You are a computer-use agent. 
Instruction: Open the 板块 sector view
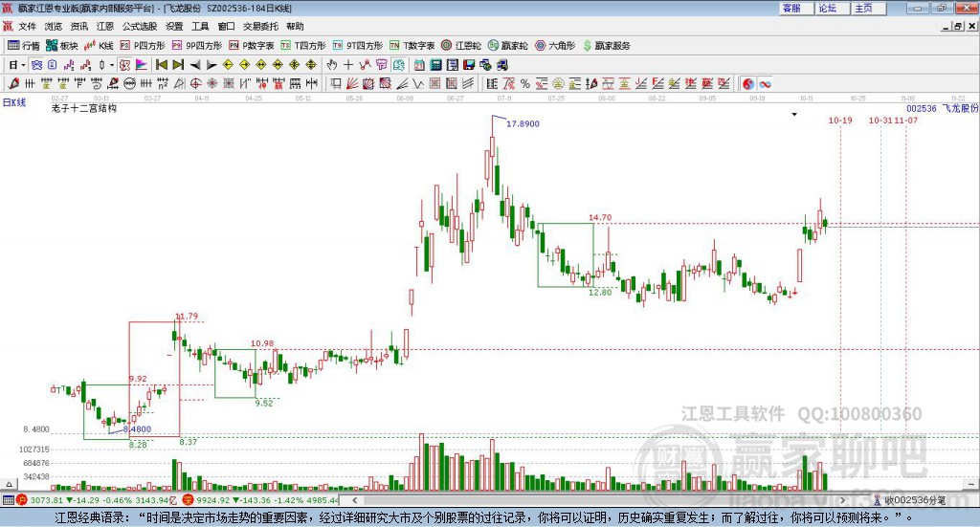click(62, 46)
